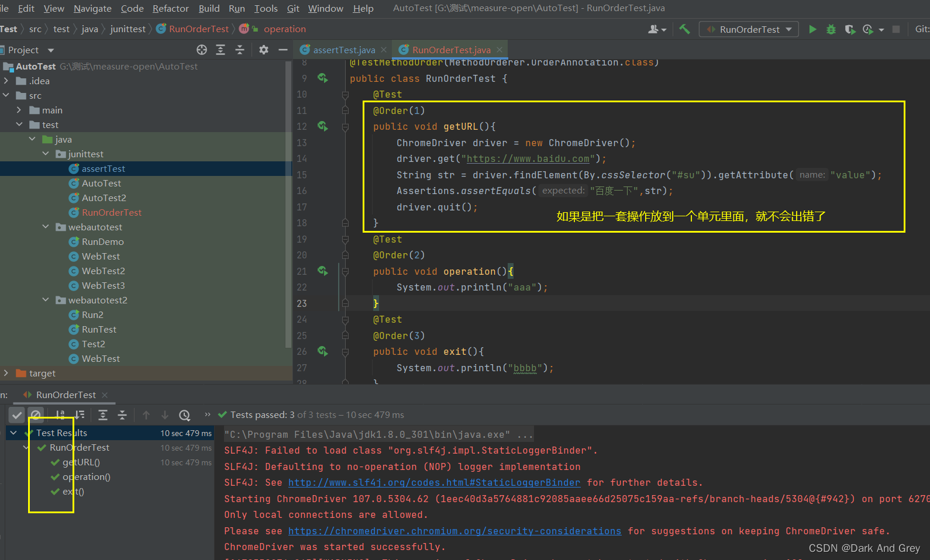Collapse all in Project panel toolbar
The height and width of the screenshot is (560, 930).
click(x=240, y=50)
